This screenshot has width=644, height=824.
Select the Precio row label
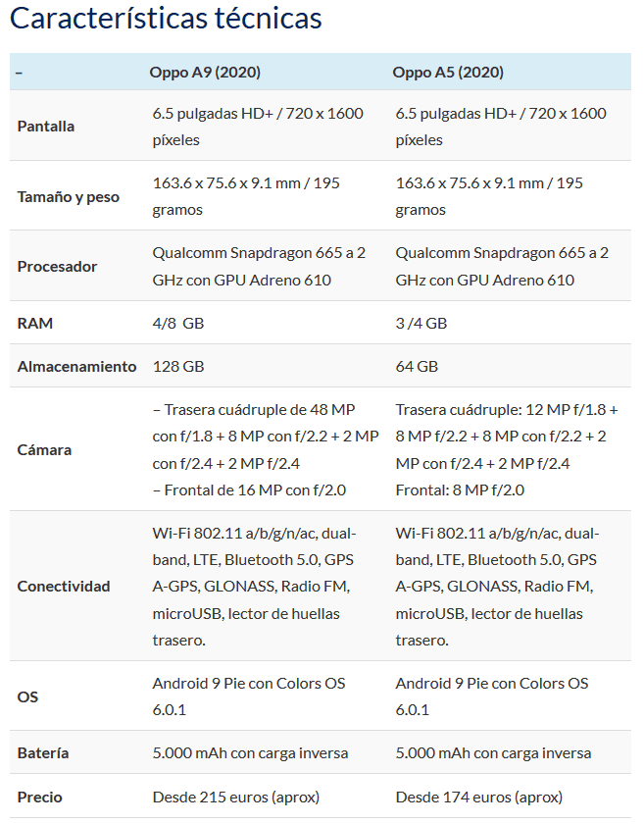[39, 798]
